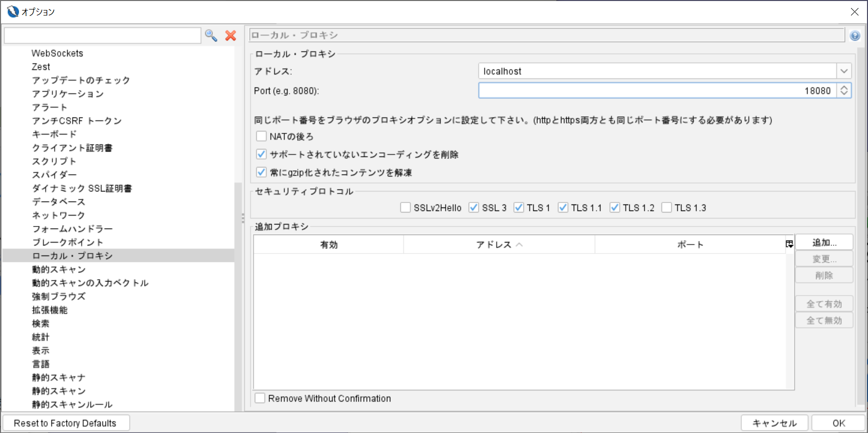Open クライアント証明書 options

(x=72, y=147)
